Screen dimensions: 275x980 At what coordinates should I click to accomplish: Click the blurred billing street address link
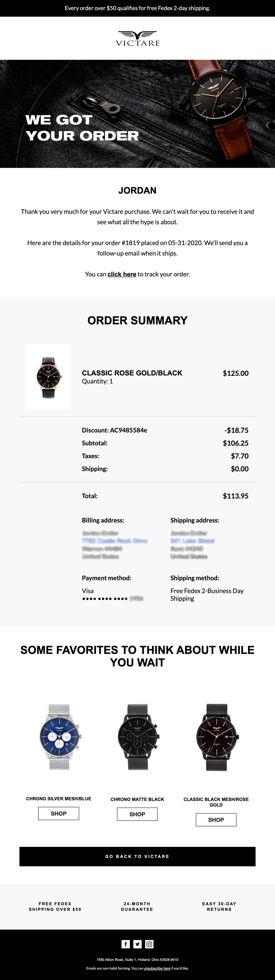point(115,541)
